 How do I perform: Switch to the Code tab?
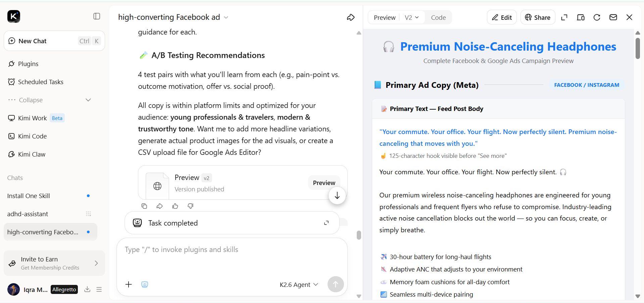click(438, 17)
